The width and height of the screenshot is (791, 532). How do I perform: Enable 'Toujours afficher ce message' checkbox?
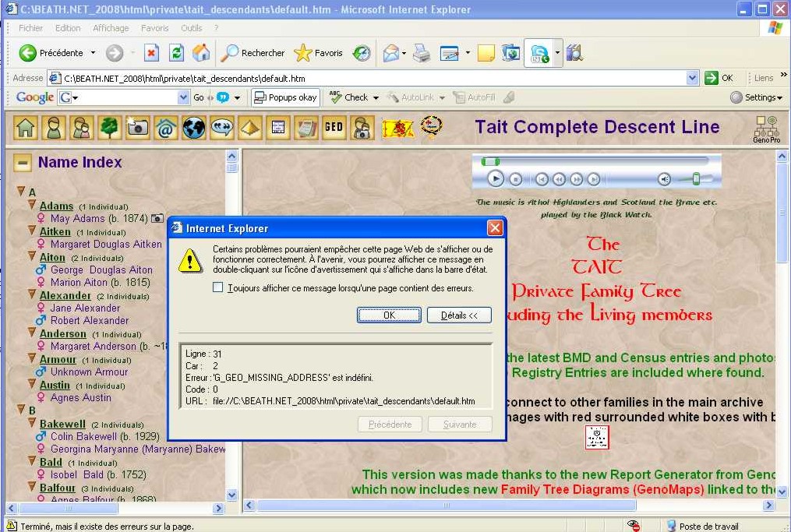(x=218, y=288)
